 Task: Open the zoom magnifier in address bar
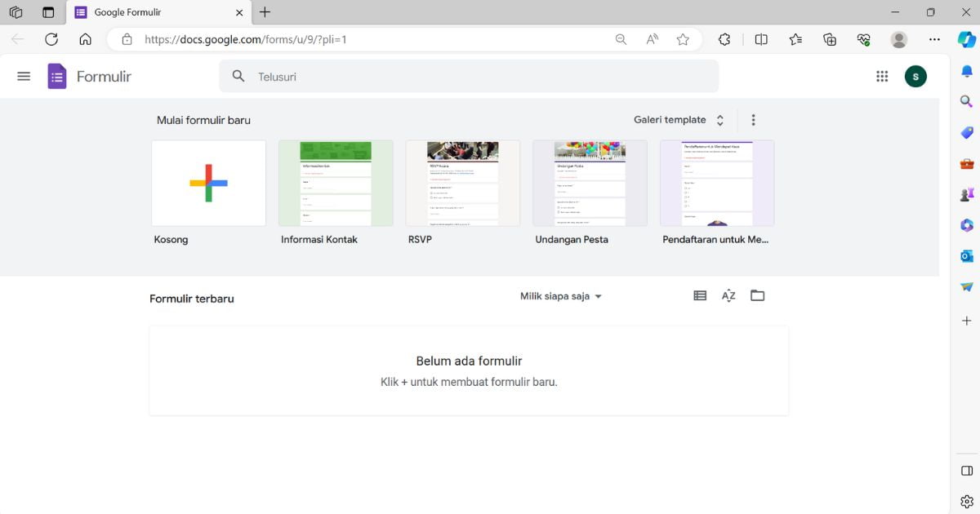click(621, 39)
